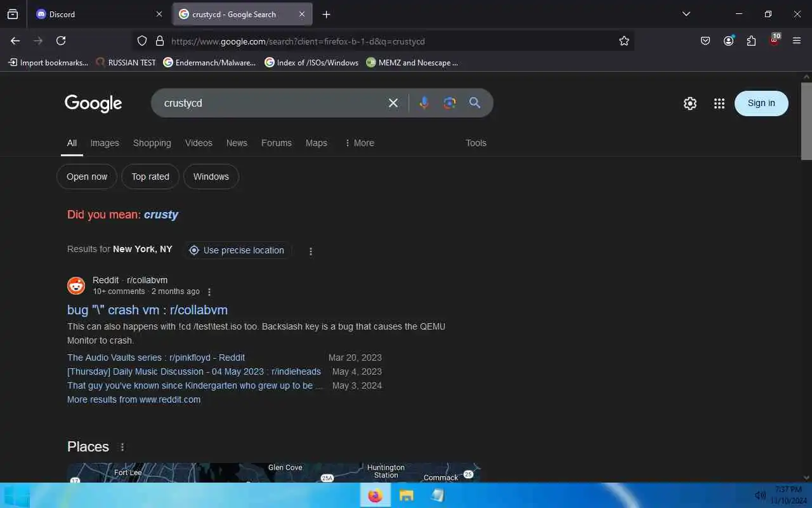
Task: Switch to Images results tab
Action: (105, 143)
